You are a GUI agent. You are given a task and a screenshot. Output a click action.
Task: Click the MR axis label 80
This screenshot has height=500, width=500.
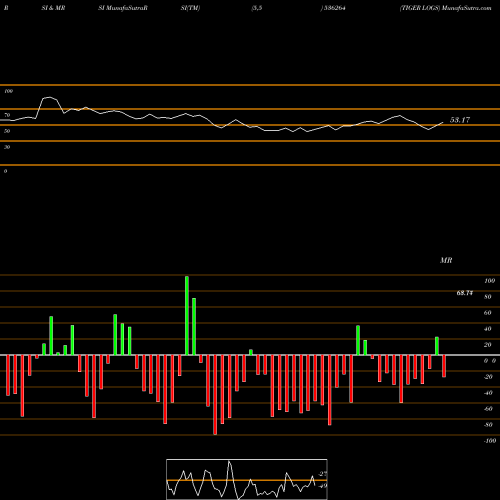pyautogui.click(x=487, y=297)
